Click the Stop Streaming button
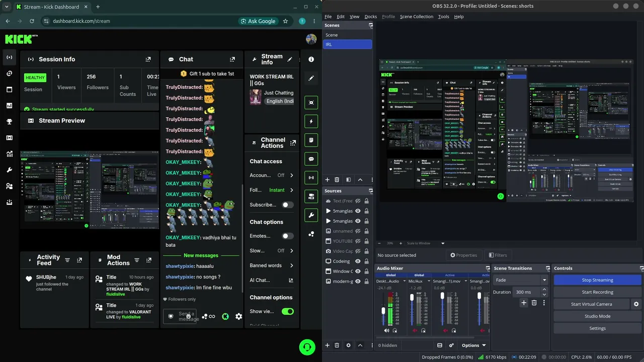 (598, 280)
